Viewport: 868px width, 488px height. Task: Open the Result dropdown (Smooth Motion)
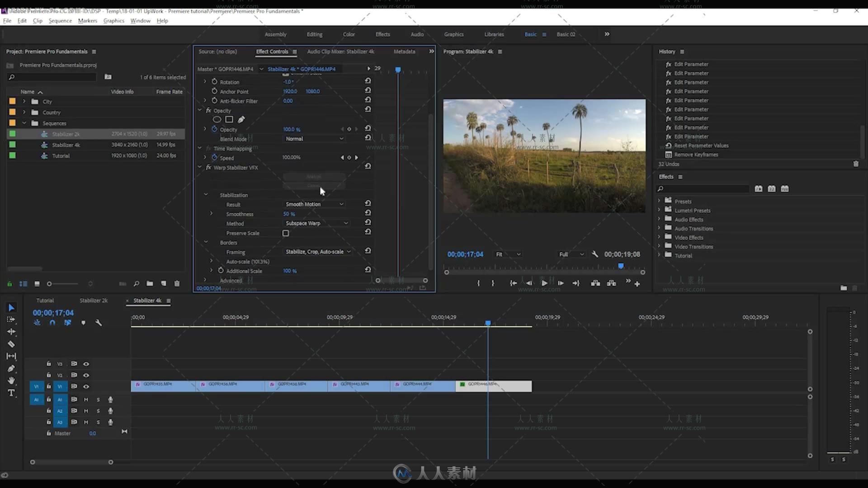pos(315,204)
